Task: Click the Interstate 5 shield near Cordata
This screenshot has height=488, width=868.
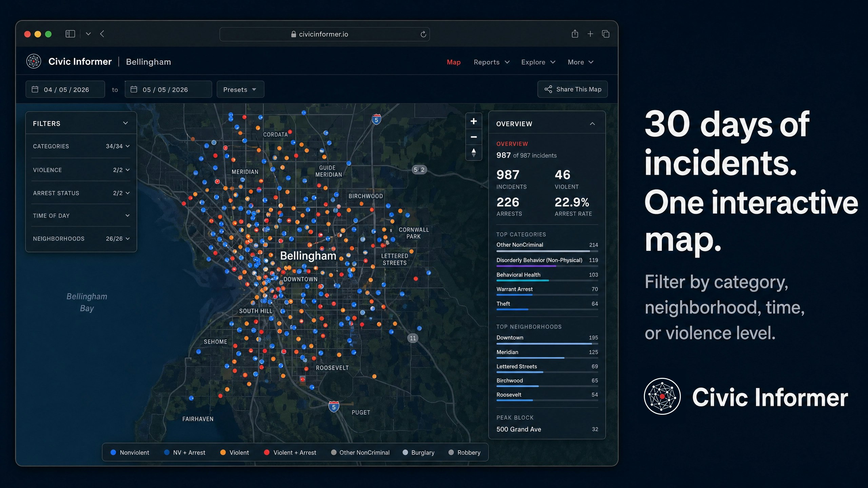Action: tap(376, 120)
